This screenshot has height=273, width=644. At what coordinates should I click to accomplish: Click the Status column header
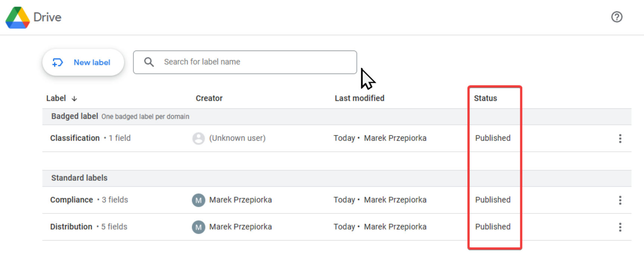(x=485, y=98)
